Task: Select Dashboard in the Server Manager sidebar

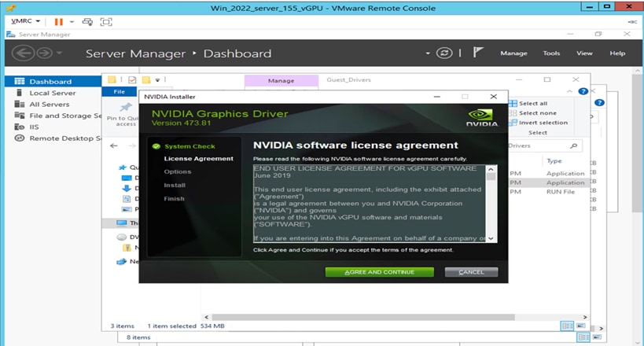Action: (53, 81)
